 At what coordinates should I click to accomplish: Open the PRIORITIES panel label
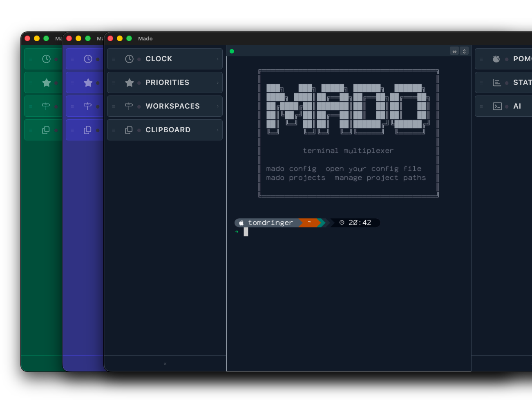(x=168, y=82)
